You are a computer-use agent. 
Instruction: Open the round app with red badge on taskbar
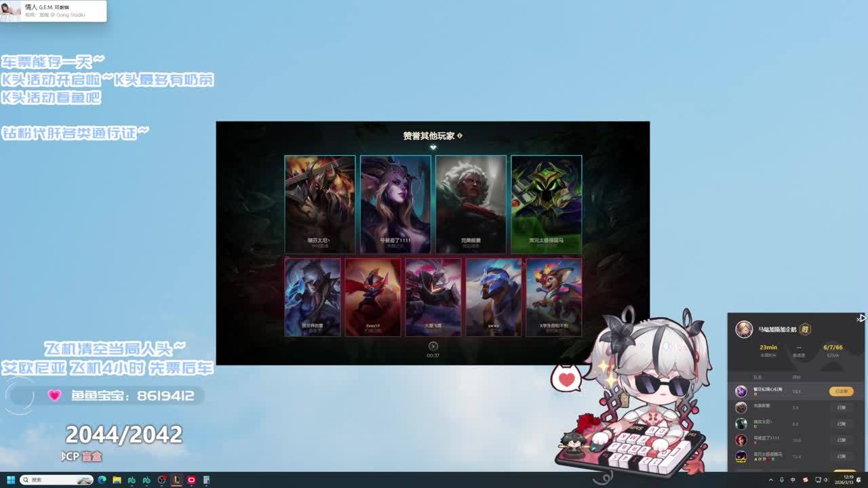click(x=161, y=480)
